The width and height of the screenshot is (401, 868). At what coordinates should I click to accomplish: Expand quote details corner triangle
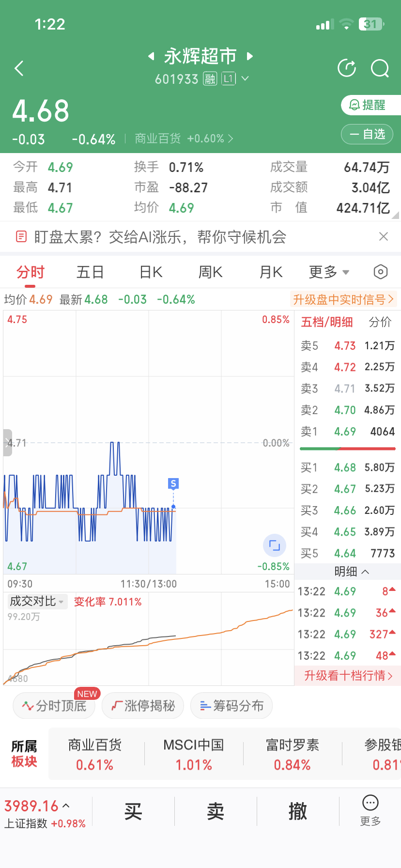[395, 215]
